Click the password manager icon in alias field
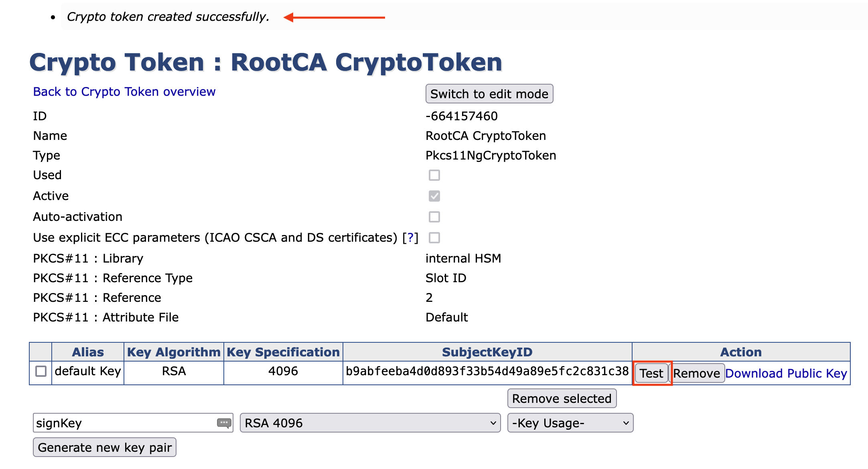Screen dimensions: 868x469 tap(224, 423)
